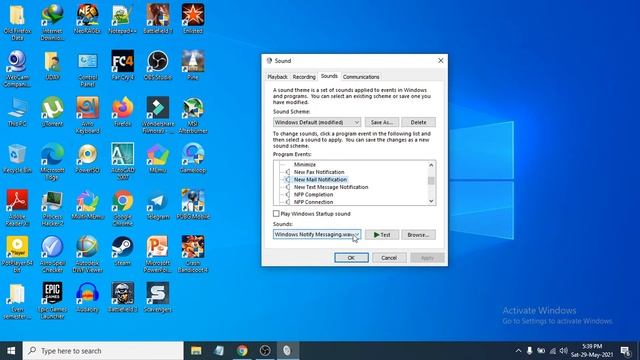Open the Communications tab

(x=361, y=77)
